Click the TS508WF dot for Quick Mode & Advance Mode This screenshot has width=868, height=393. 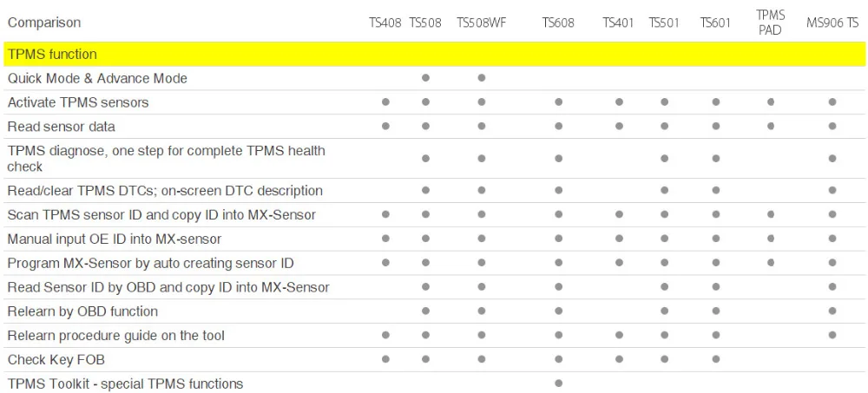click(x=482, y=78)
